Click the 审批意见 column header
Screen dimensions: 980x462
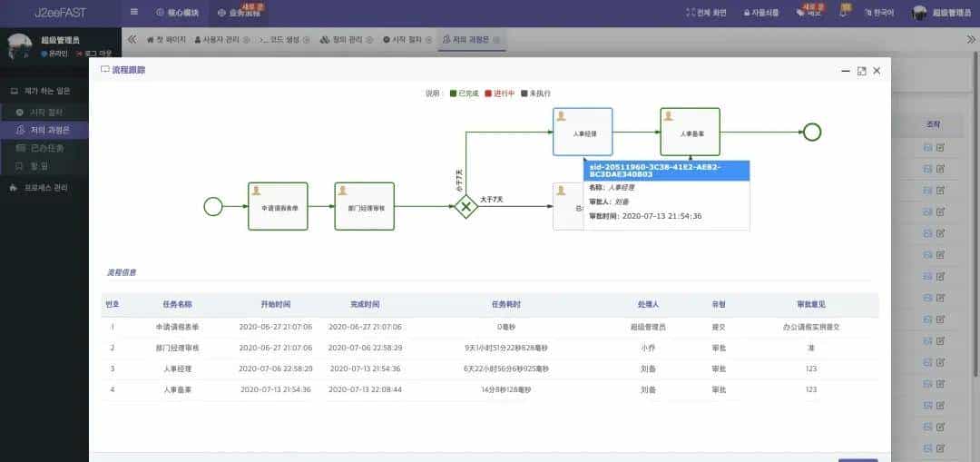[811, 304]
